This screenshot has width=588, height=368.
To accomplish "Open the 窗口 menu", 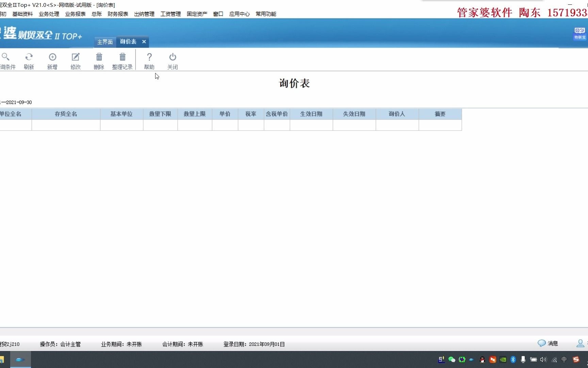I will [218, 14].
